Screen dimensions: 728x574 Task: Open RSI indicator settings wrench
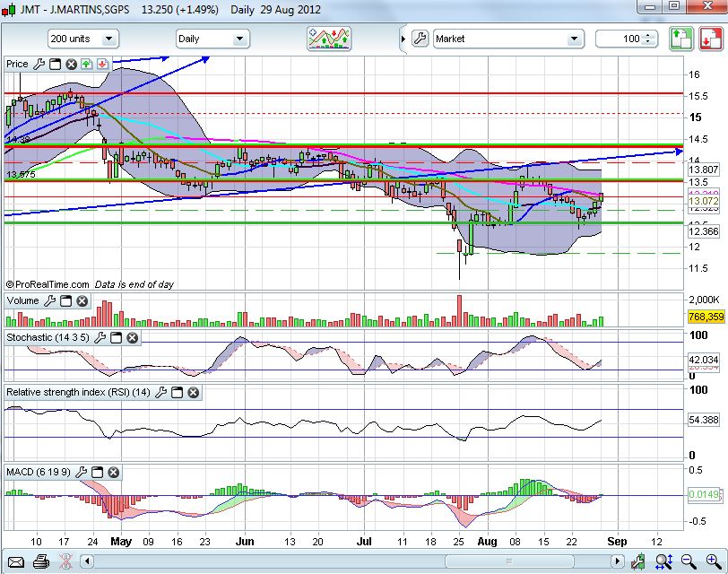point(160,393)
